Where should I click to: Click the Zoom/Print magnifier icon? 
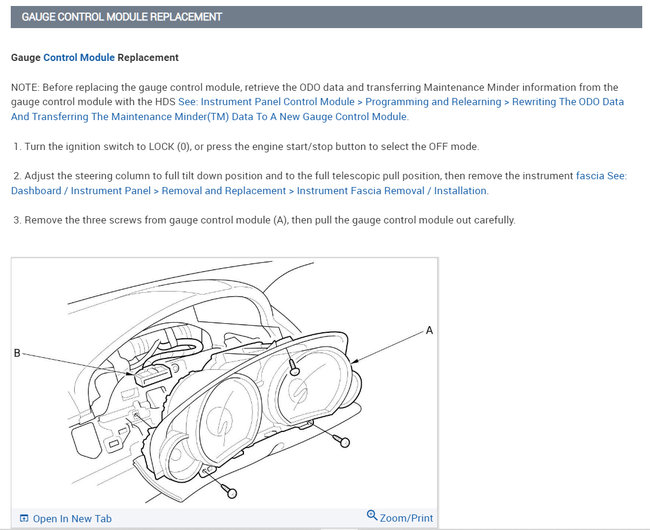coord(372,515)
